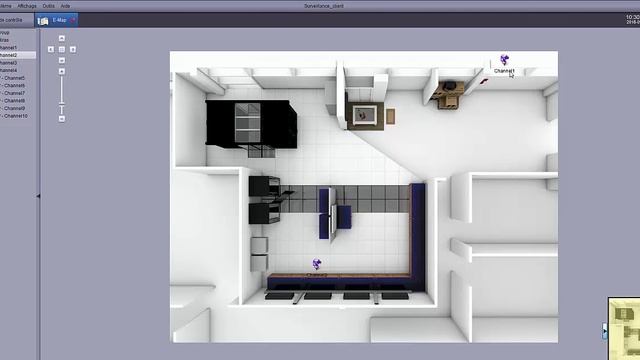Select the camera marker labeled Channel1 on the map
The image size is (640, 360).
point(504,60)
